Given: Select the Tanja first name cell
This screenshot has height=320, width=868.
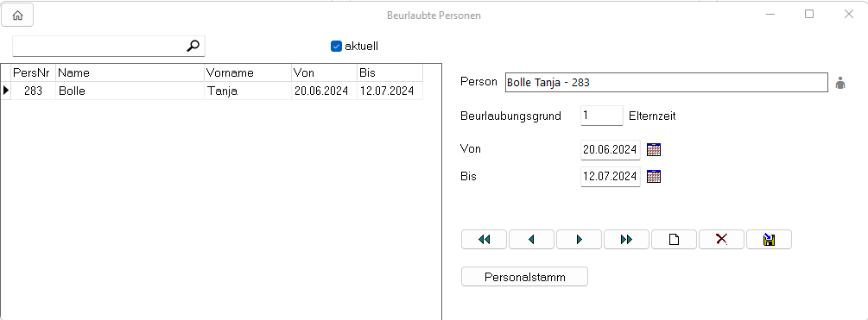Looking at the screenshot, I should [248, 91].
